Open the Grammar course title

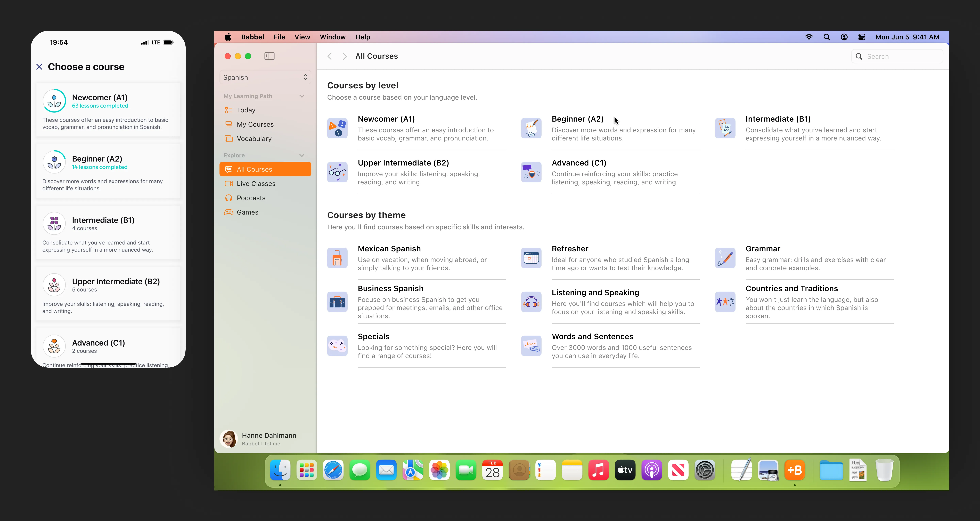[763, 249]
